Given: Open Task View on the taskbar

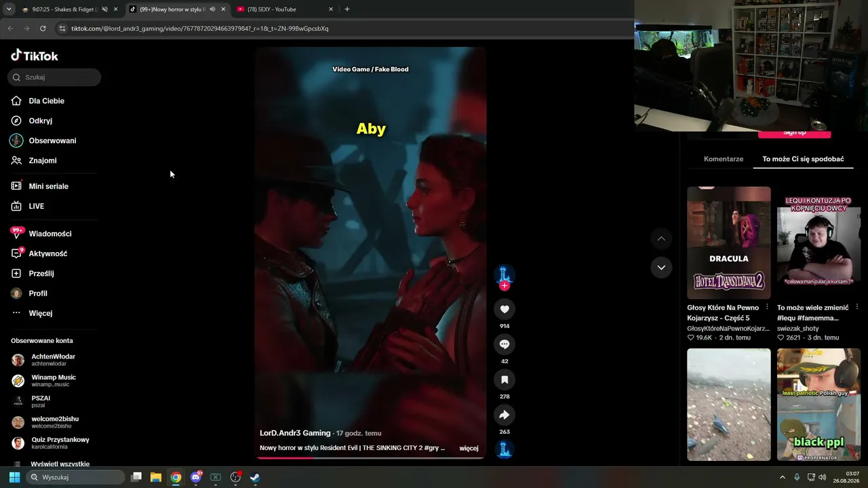Looking at the screenshot, I should tap(136, 477).
